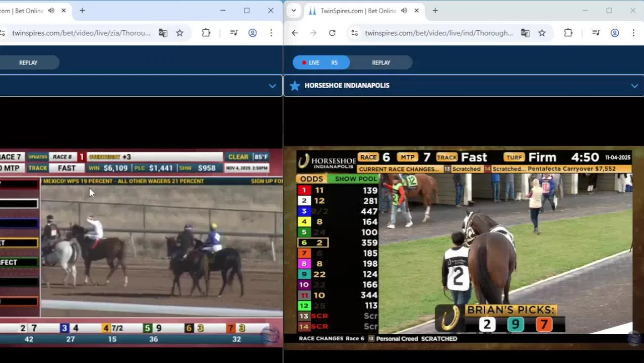The image size is (644, 363).
Task: Open the profile icon in the right window
Action: [615, 33]
